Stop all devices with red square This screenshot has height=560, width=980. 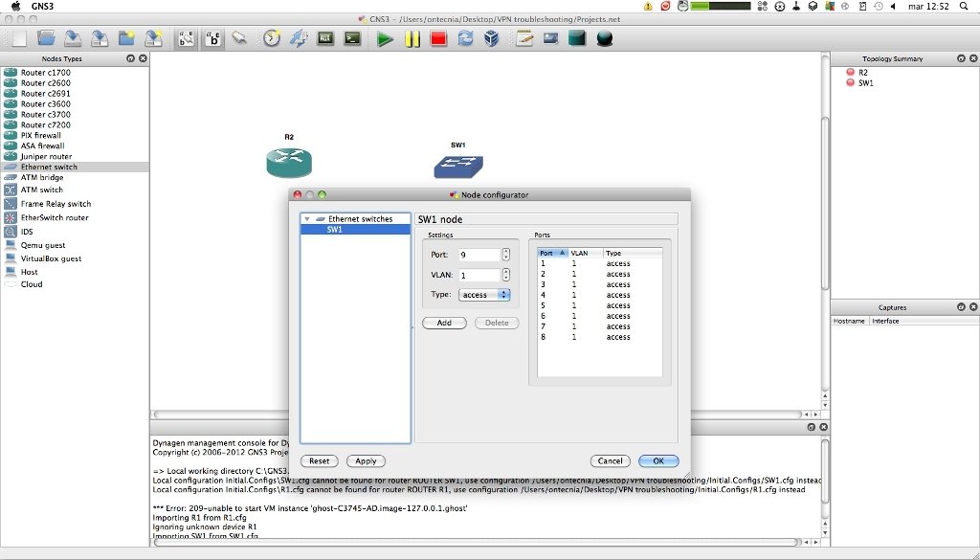(438, 38)
